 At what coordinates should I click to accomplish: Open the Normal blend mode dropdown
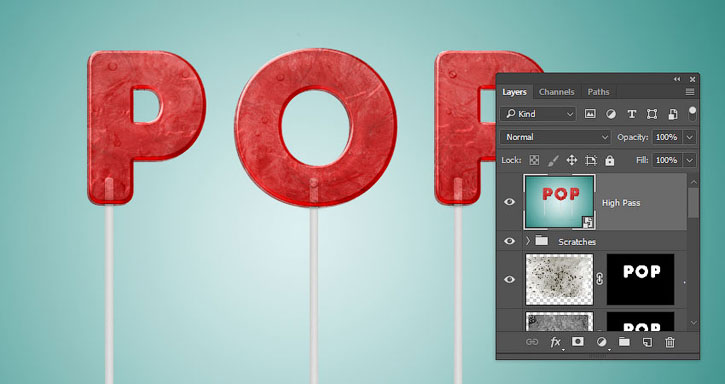click(555, 137)
